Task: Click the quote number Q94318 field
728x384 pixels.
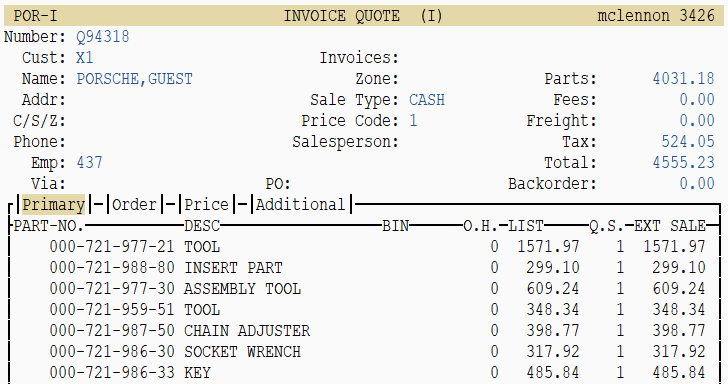Action: pos(103,37)
